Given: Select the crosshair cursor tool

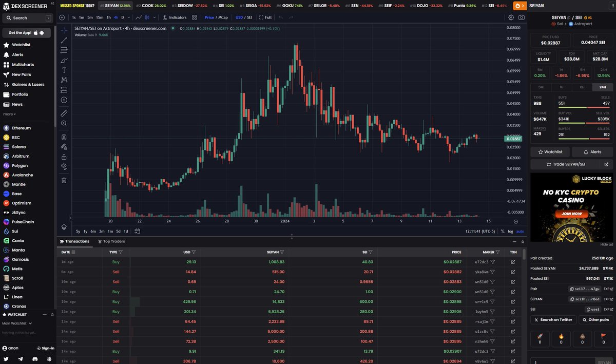Looking at the screenshot, I should (x=64, y=30).
